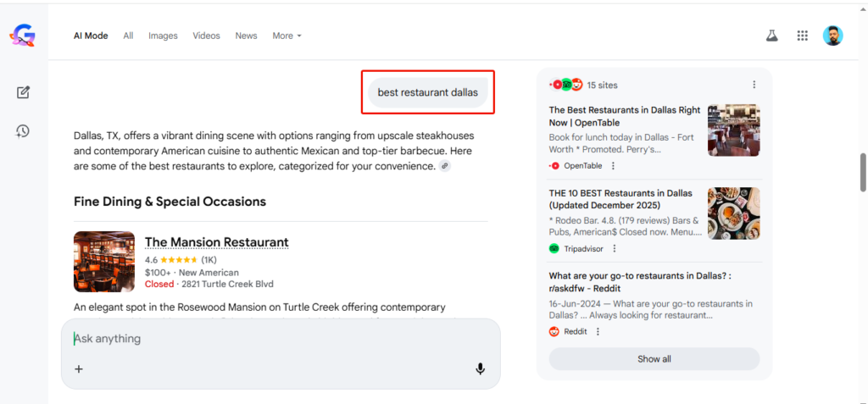Image resolution: width=868 pixels, height=404 pixels.
Task: Open the OpenTable source options menu
Action: coord(614,166)
